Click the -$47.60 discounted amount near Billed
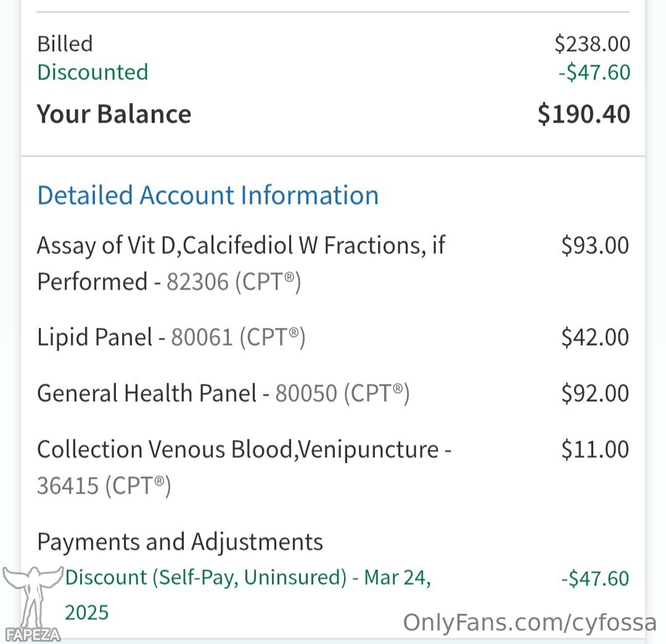The width and height of the screenshot is (666, 644). point(594,72)
